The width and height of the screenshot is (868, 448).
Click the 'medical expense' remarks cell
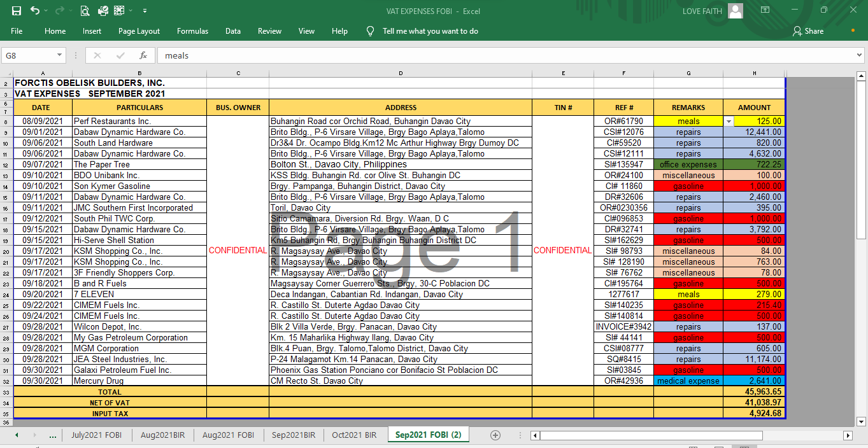[x=688, y=381]
